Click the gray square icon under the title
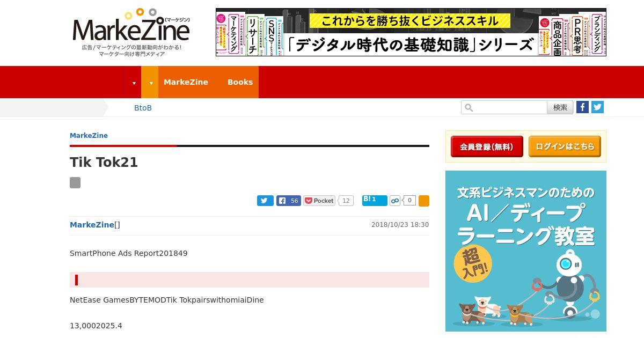 75,182
